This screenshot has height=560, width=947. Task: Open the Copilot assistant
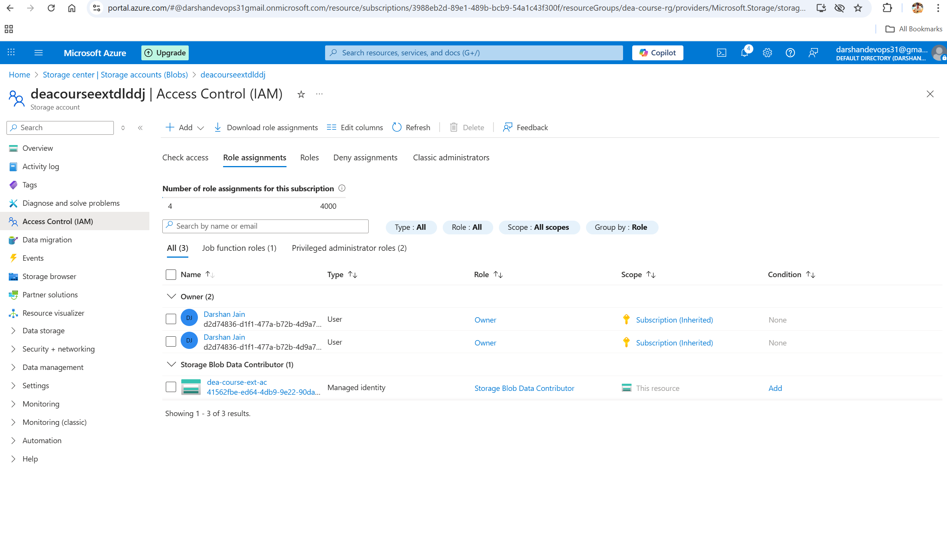(657, 53)
